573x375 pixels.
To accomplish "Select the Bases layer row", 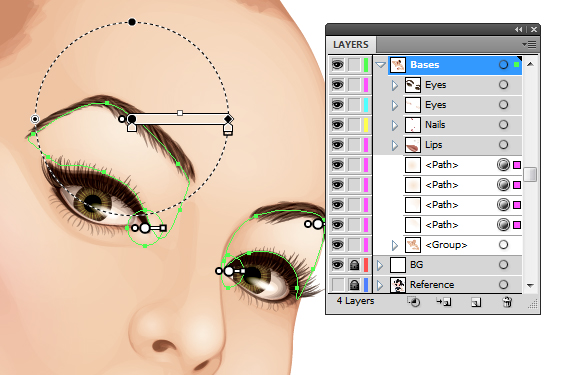I will [x=455, y=65].
